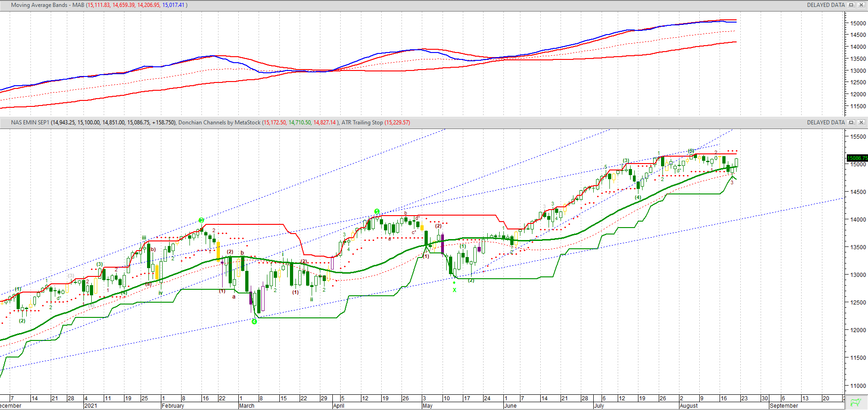The image size is (868, 410).
Task: Close the NAS EMIN SEP1 price pane
Action: point(861,123)
